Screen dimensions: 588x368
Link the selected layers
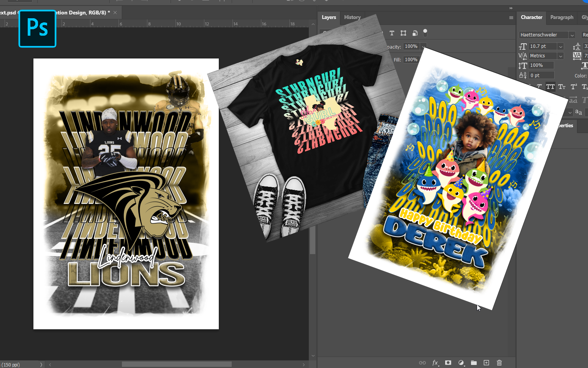click(422, 363)
